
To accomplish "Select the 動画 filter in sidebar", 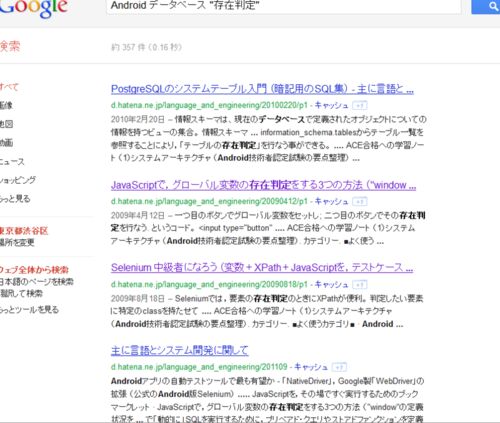I will [6, 143].
